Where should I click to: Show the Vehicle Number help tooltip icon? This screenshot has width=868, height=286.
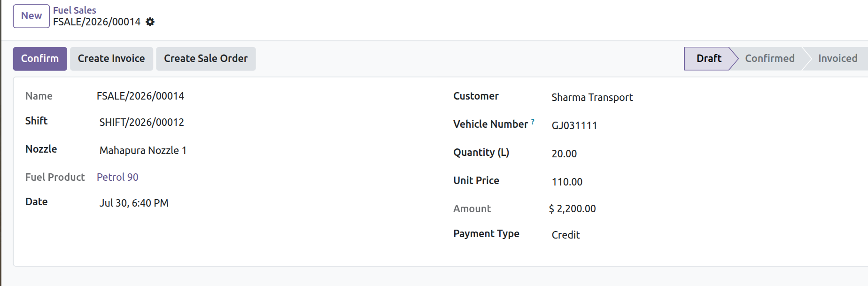click(x=533, y=122)
